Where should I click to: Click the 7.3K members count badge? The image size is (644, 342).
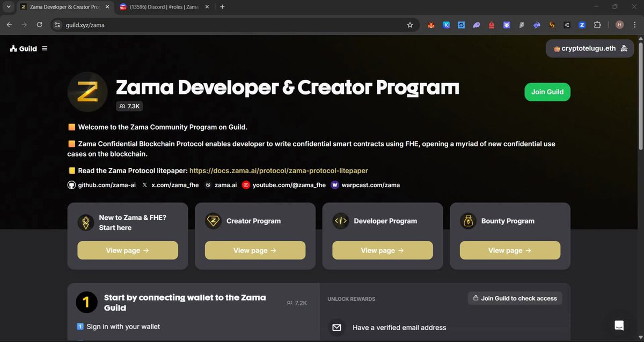click(x=130, y=106)
